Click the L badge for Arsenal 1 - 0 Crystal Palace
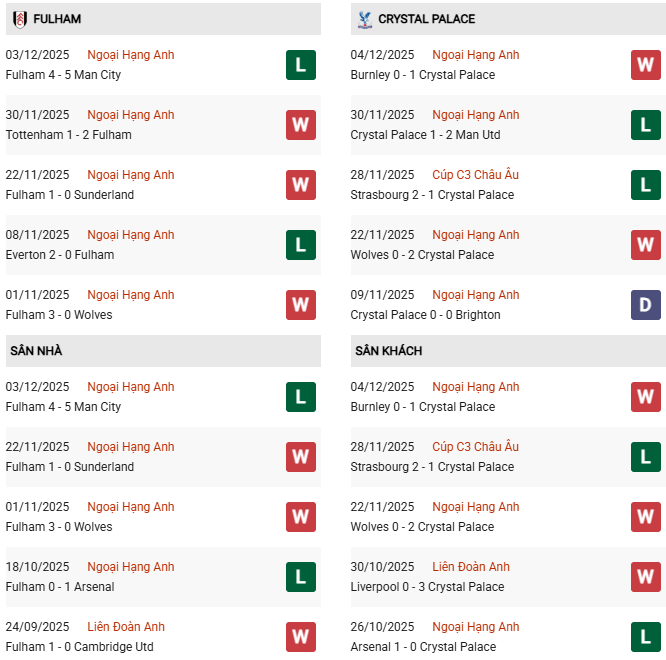Viewport: 666px width, 660px height. click(x=646, y=637)
